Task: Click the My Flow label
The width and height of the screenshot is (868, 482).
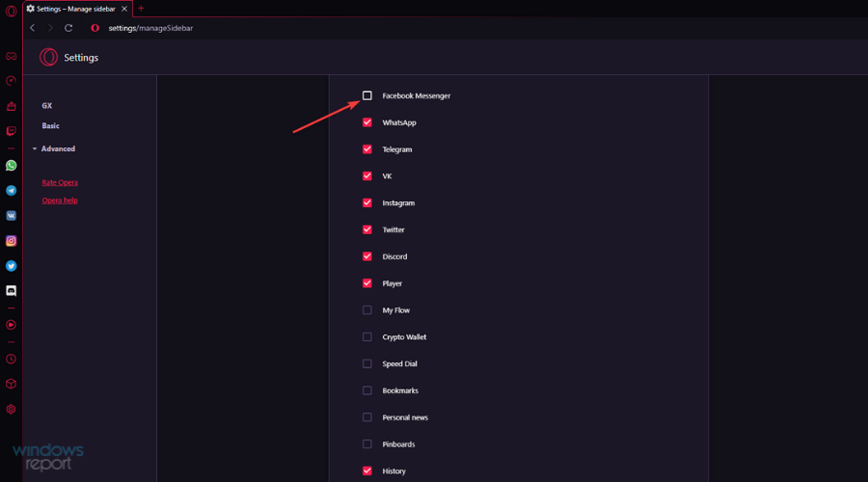Action: (x=395, y=309)
